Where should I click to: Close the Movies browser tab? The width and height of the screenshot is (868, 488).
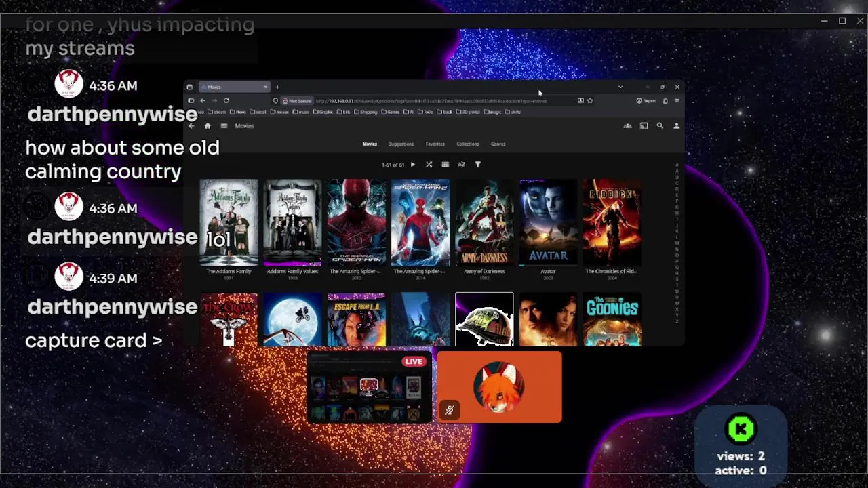point(265,87)
